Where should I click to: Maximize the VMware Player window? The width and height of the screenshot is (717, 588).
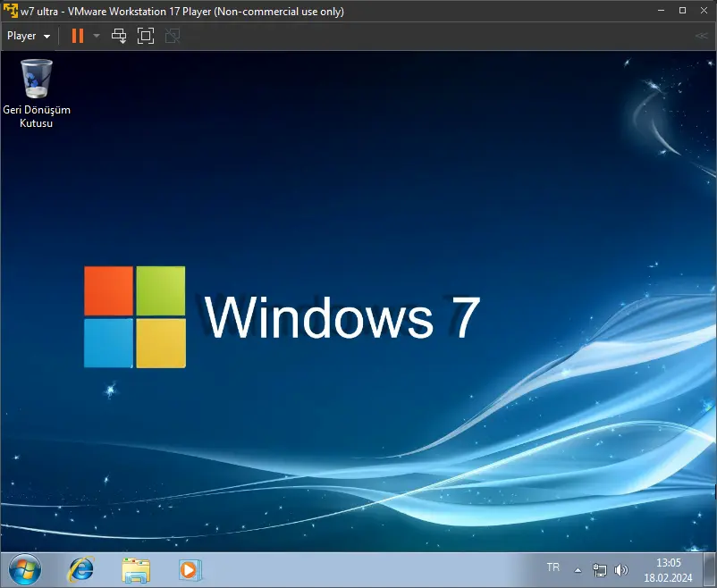[682, 11]
